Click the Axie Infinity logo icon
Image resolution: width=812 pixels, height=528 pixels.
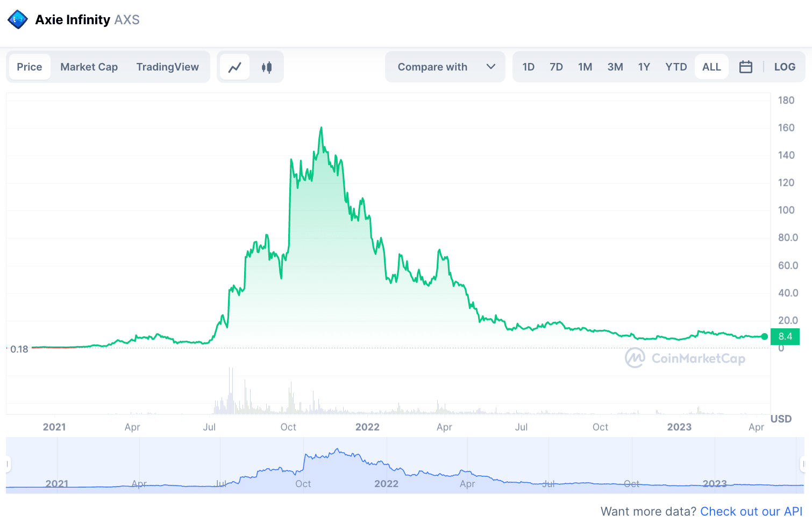(x=18, y=19)
